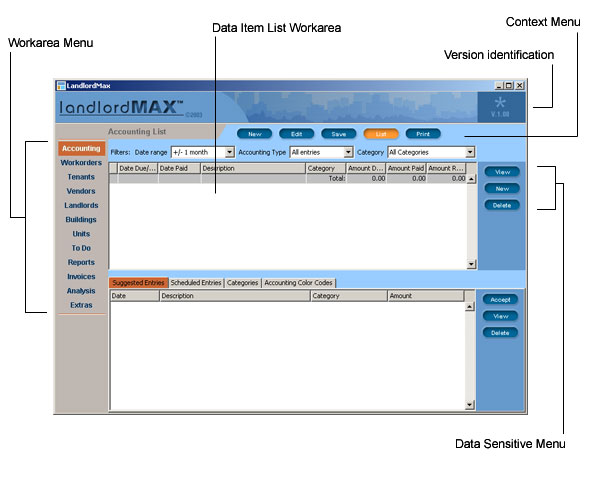Click View button beside accounting list

502,172
